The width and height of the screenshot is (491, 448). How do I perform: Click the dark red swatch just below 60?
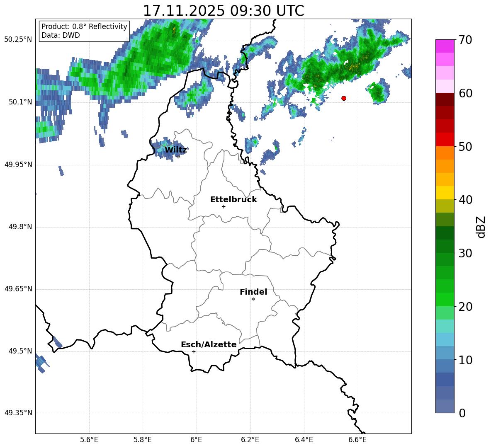pos(445,99)
